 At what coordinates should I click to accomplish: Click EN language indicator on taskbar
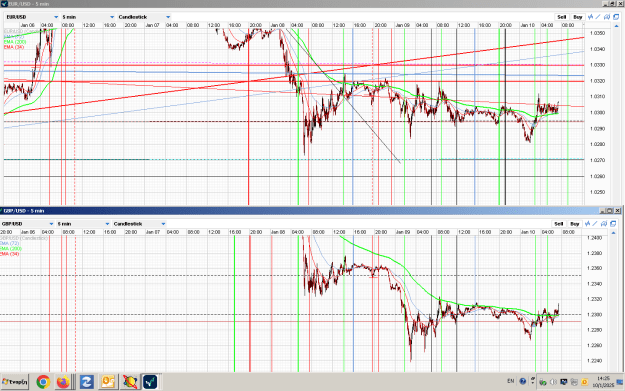pyautogui.click(x=511, y=381)
